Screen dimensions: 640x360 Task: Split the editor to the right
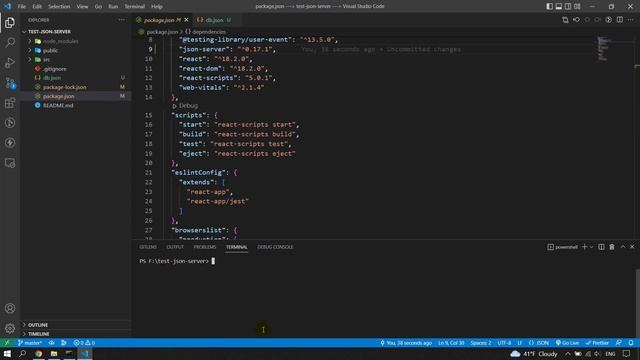click(x=620, y=20)
